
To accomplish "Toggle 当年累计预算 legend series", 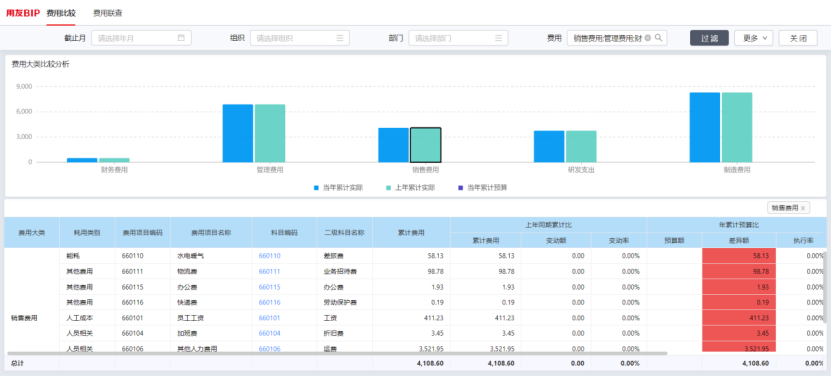I will 482,188.
